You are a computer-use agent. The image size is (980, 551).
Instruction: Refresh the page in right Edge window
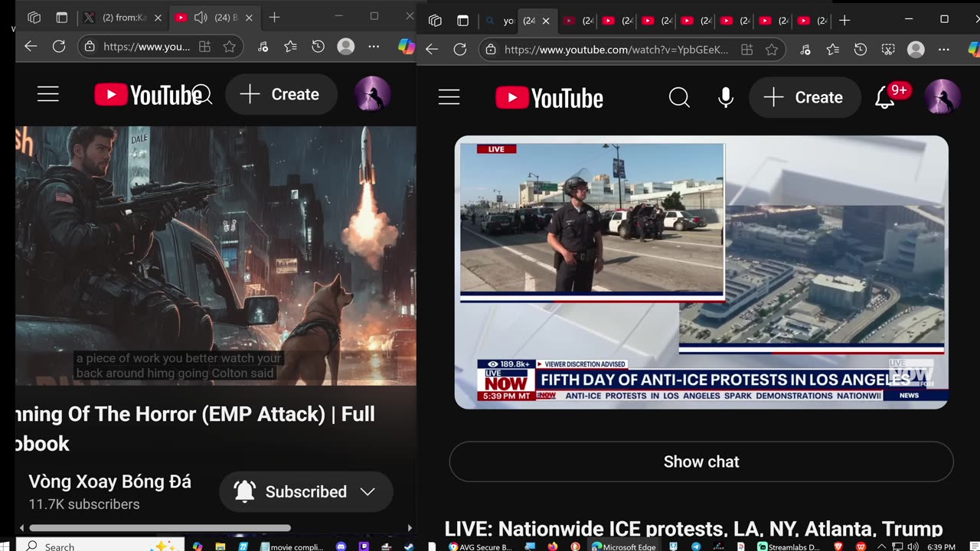[x=460, y=50]
